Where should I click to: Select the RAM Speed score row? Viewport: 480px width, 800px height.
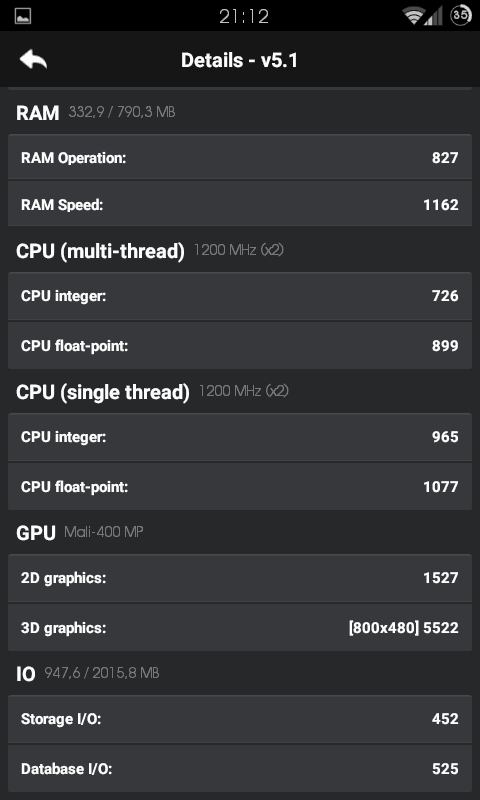click(240, 204)
